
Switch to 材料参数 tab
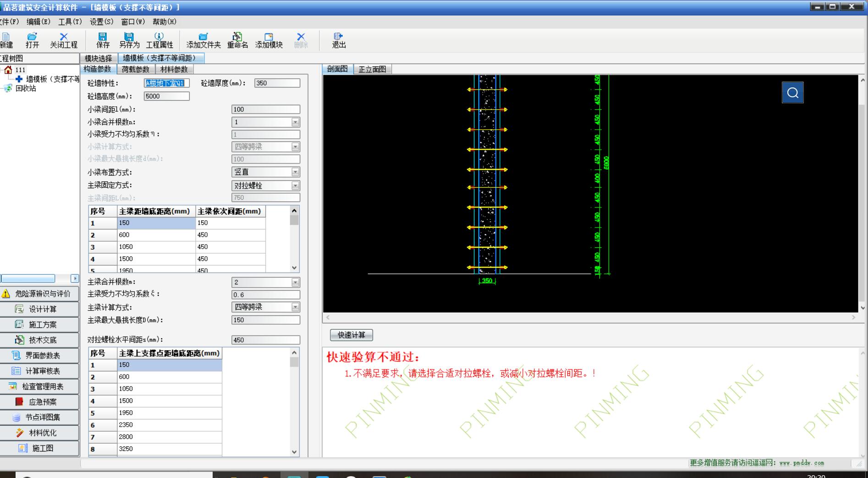(x=174, y=69)
